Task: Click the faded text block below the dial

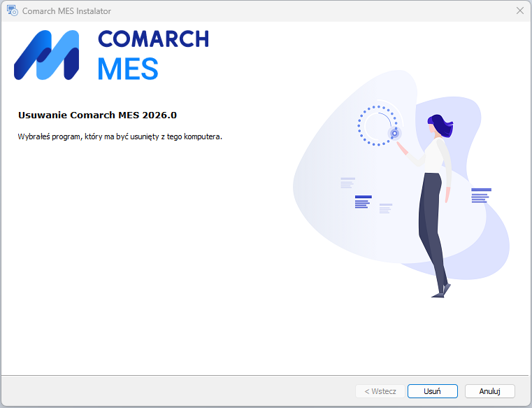Action: (385, 209)
